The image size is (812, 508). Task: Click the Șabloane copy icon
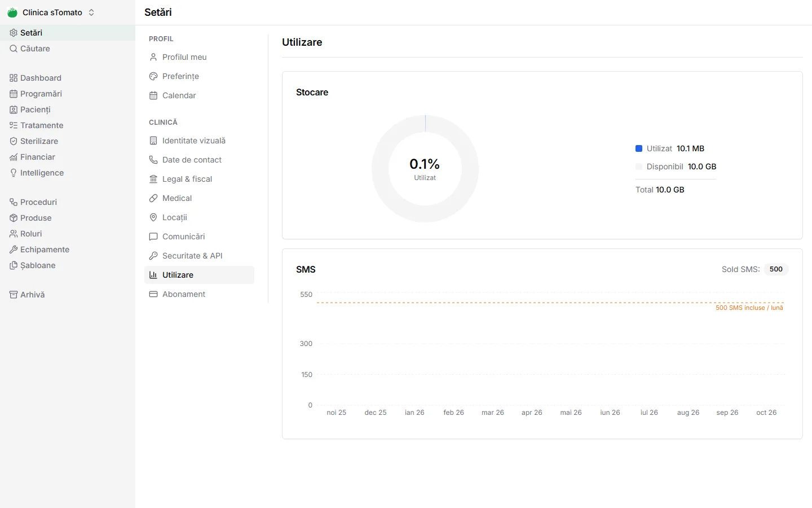pyautogui.click(x=14, y=265)
